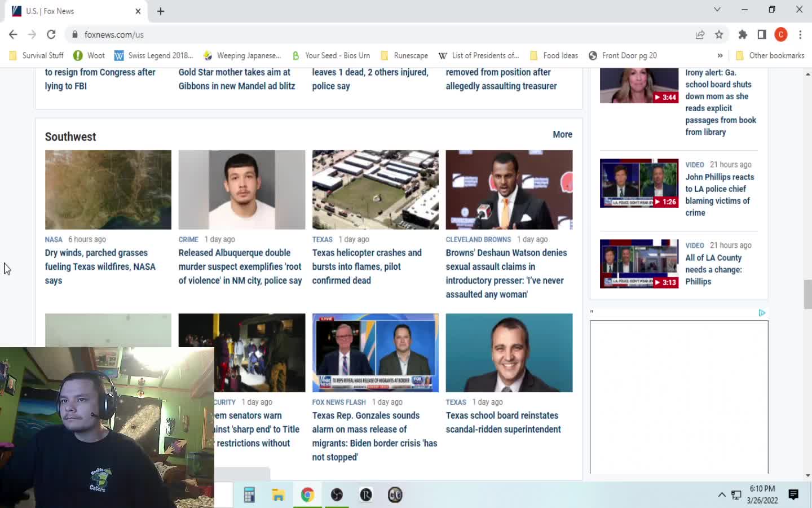Click the More link in Southwest
The image size is (812, 508).
coord(562,134)
